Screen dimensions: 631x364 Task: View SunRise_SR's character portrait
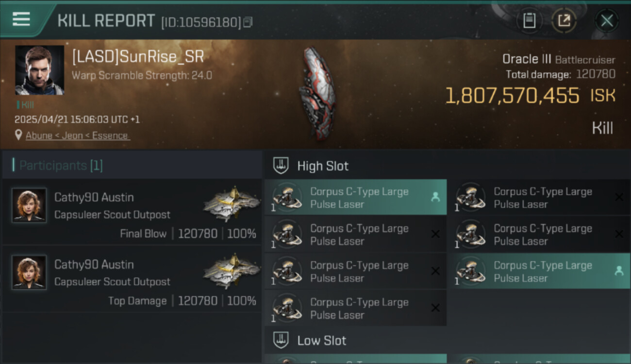point(39,70)
